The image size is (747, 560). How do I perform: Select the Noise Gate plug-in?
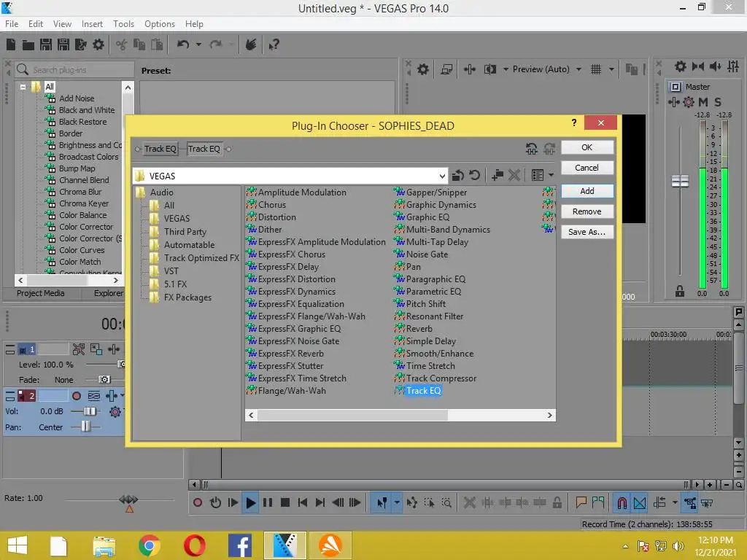pyautogui.click(x=427, y=254)
